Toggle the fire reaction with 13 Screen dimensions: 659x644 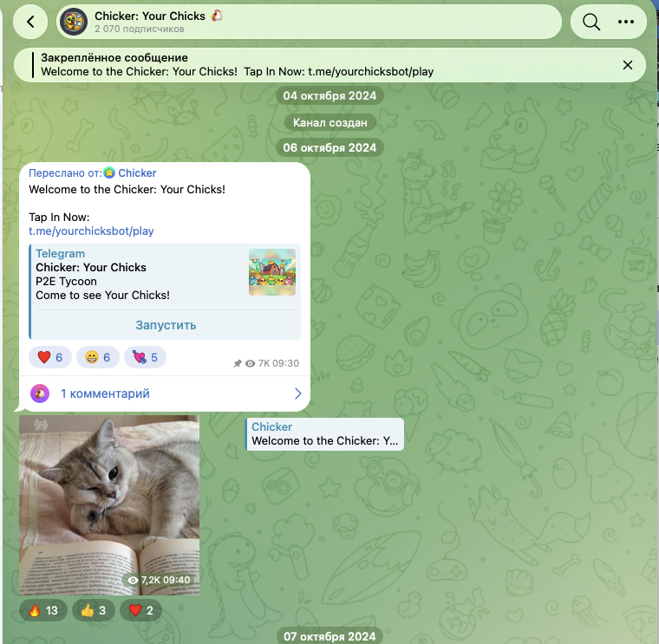[x=43, y=610]
